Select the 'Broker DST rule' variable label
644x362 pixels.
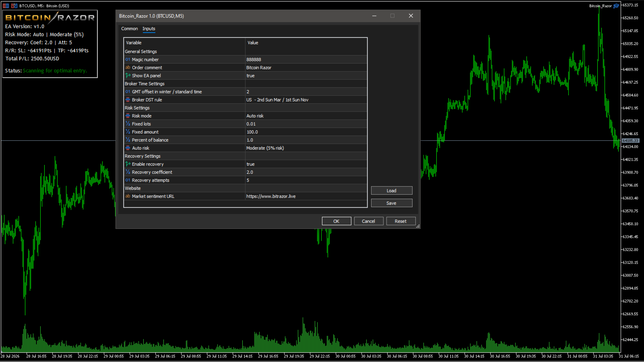147,100
